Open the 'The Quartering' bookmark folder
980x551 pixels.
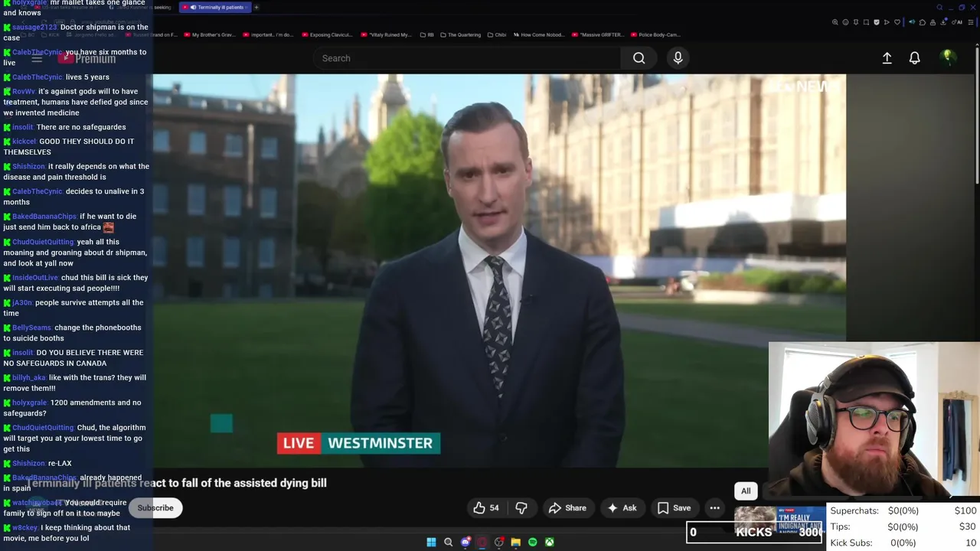(461, 34)
